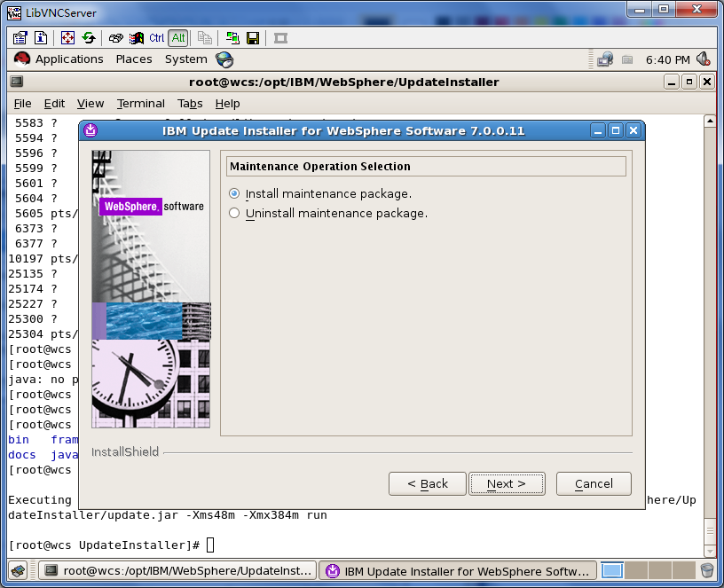724x588 pixels.
Task: Save connection info floppy icon
Action: 253,38
